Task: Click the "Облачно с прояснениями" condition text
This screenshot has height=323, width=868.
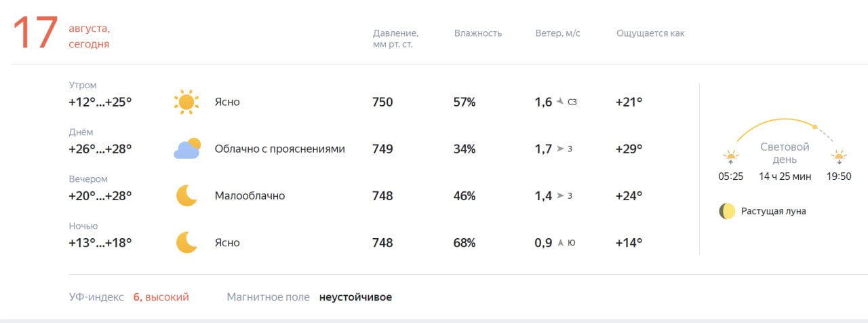Action: (279, 149)
